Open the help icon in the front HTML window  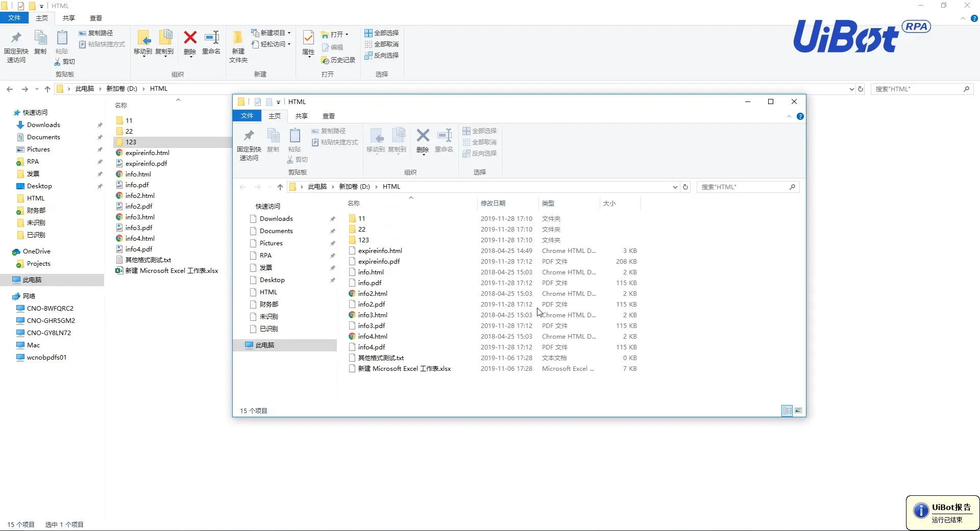[x=800, y=116]
